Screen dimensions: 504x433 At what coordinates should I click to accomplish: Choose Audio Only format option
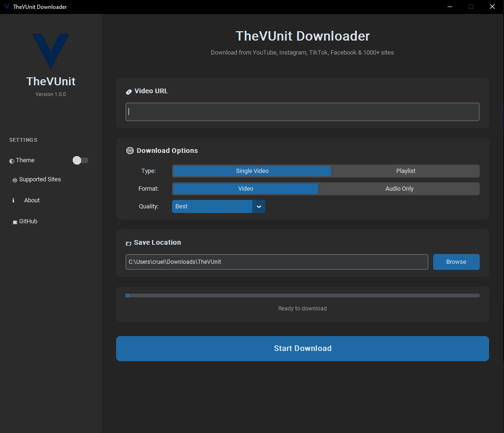(x=399, y=189)
